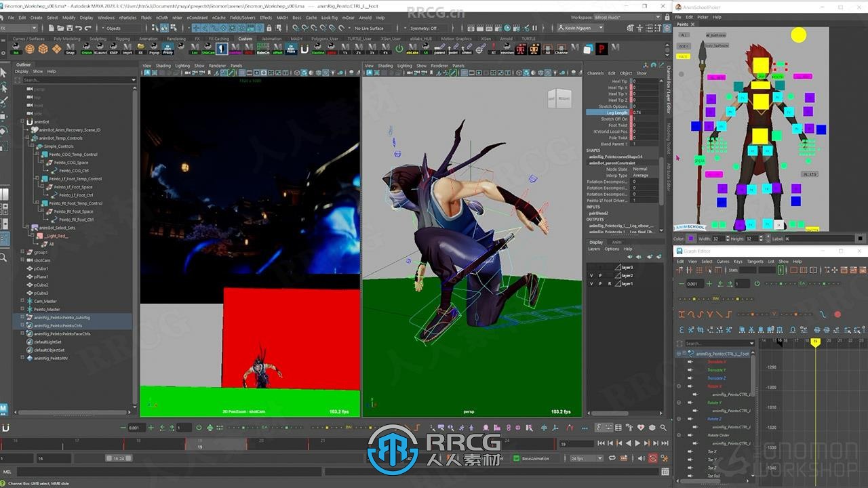Viewport: 868px width, 488px height.
Task: Click the FACE button in AnimSchoolPicker
Action: click(684, 57)
